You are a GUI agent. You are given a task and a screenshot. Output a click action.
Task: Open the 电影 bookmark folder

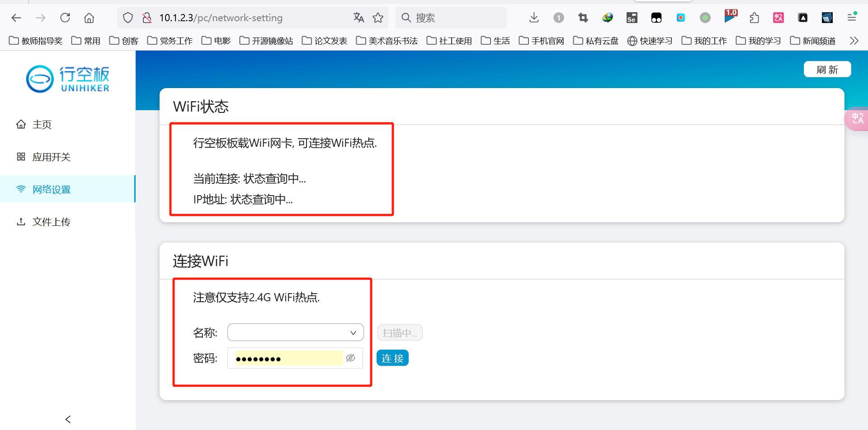pos(216,41)
